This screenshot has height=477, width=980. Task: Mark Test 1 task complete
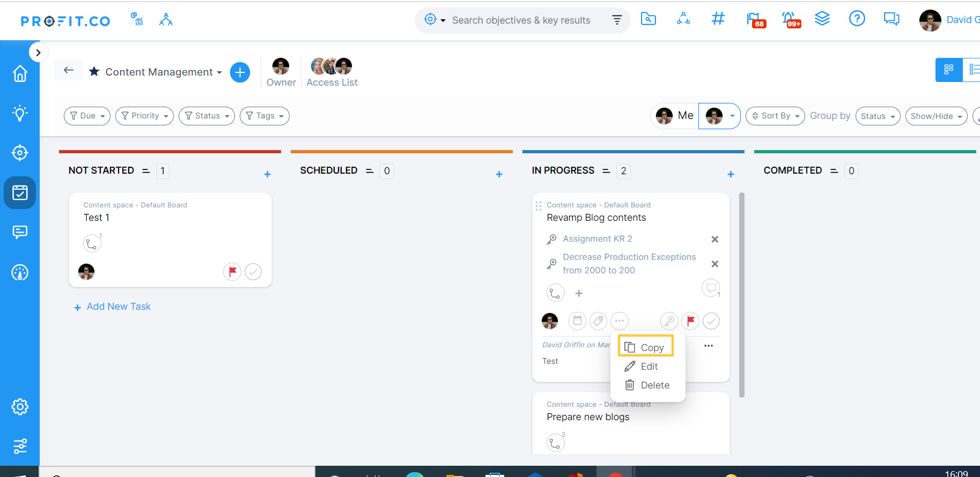click(253, 272)
